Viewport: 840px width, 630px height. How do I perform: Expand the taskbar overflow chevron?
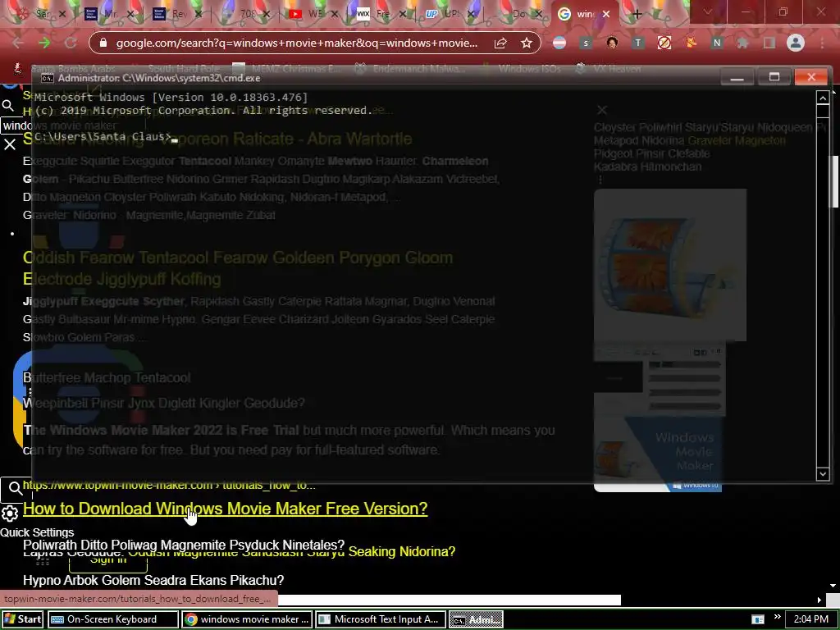tap(778, 617)
